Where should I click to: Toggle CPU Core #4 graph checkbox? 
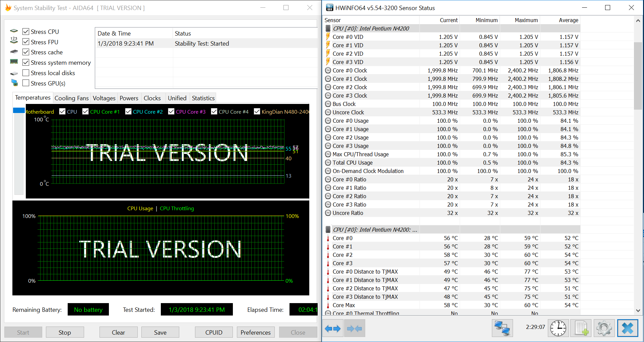214,111
